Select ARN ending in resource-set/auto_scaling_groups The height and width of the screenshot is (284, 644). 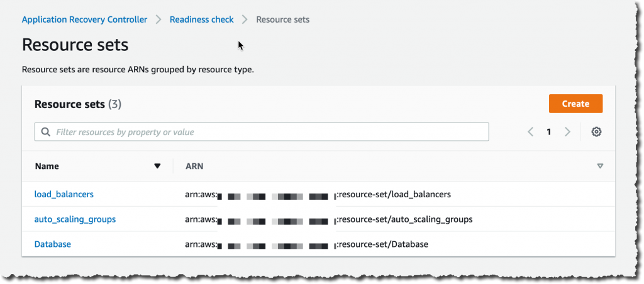click(x=328, y=219)
